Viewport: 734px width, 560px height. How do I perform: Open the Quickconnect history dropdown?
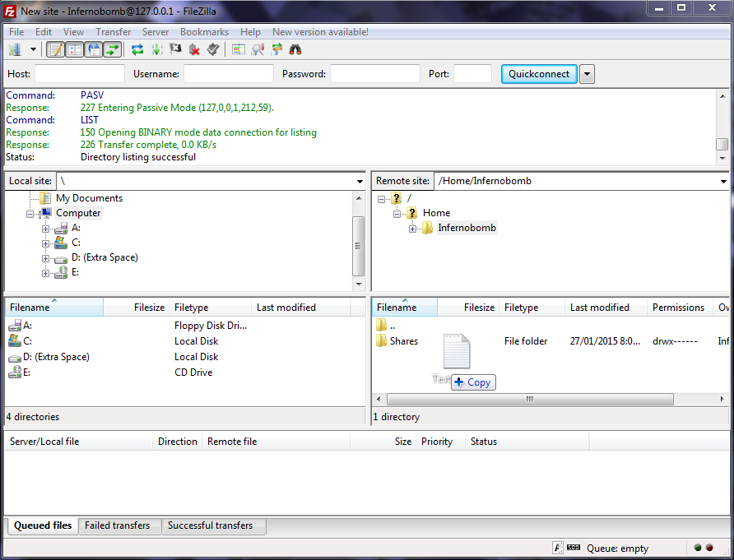(587, 74)
